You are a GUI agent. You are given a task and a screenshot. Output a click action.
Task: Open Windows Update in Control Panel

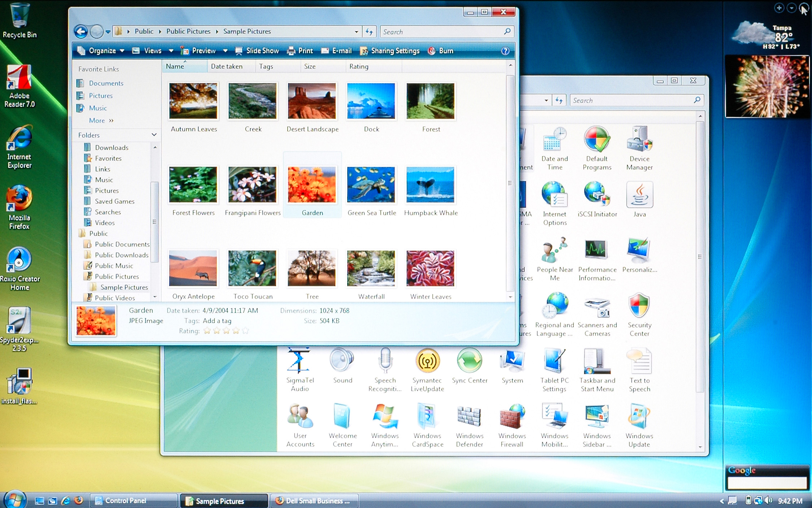pyautogui.click(x=639, y=426)
